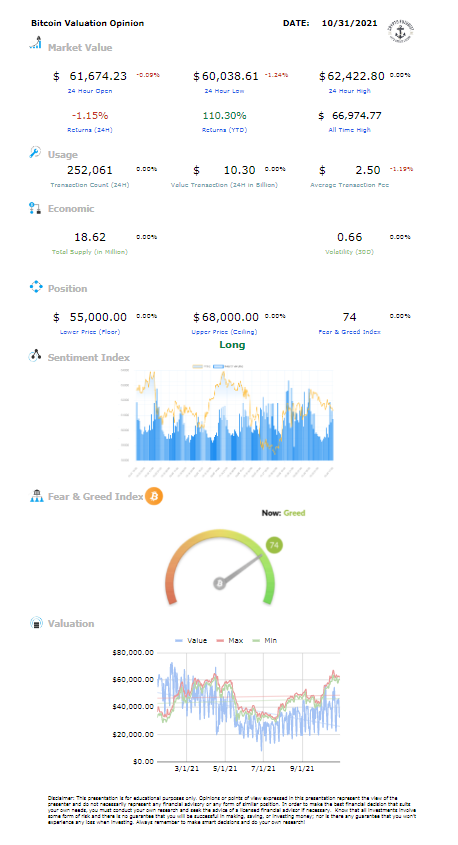Viewport: 458px width, 845px height.
Task: Click the Valuation section icon
Action: pos(36,623)
